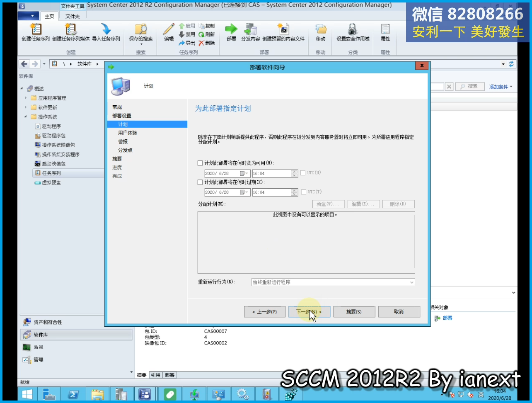Image resolution: width=532 pixels, height=403 pixels.
Task: Select 虚拟硬盘 tree item
Action: tap(48, 183)
